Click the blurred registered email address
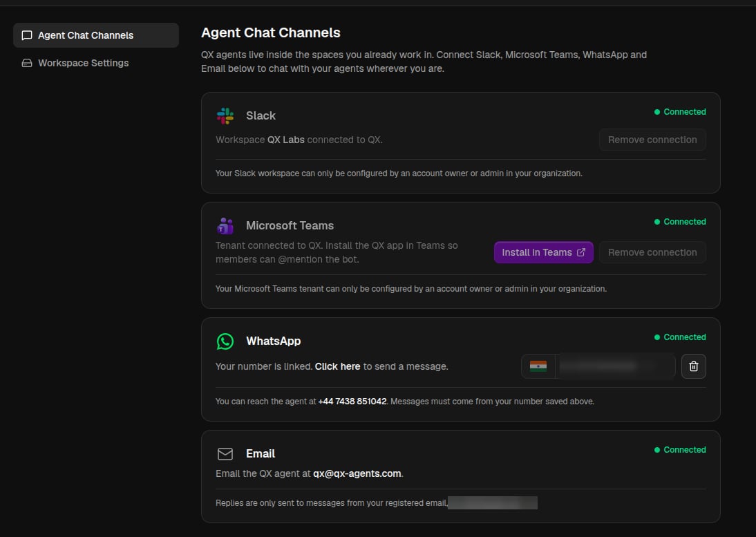Image resolution: width=756 pixels, height=537 pixels. pos(492,502)
